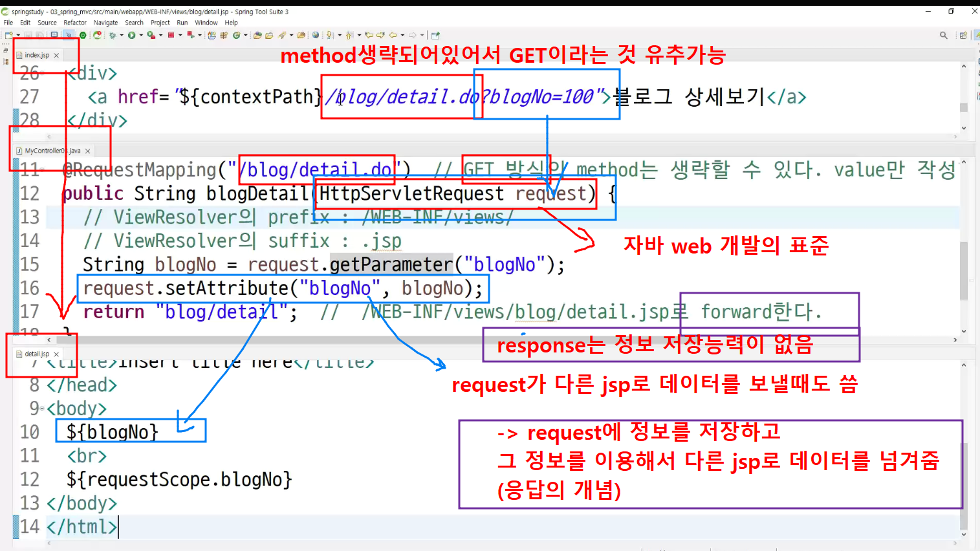The image size is (980, 551).
Task: Click the Debug bug icon
Action: pos(113,35)
